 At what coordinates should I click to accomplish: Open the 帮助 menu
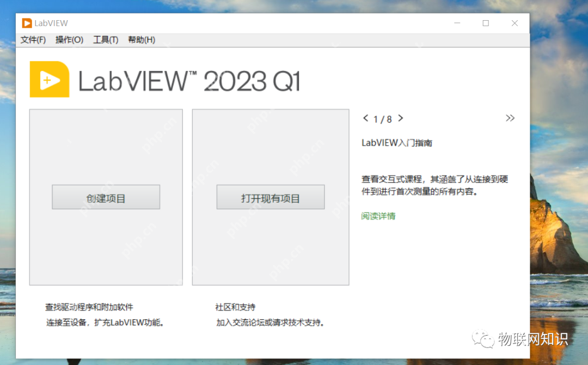140,39
